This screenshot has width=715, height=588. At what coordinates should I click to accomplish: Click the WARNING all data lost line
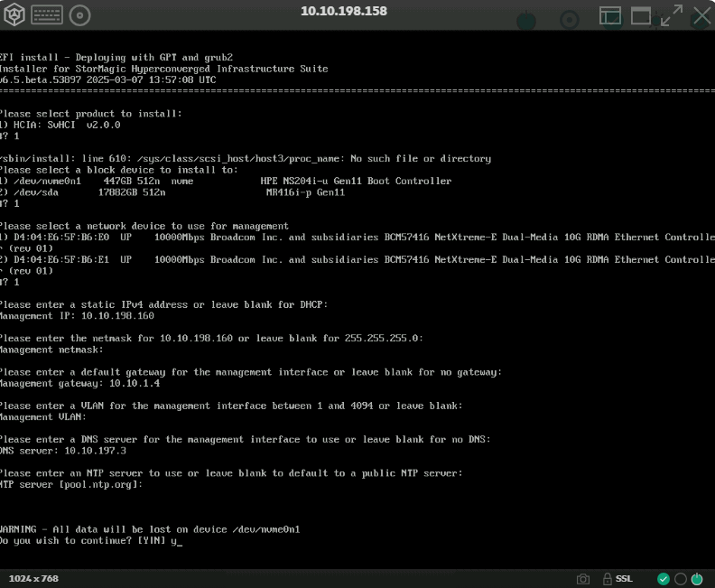coord(150,529)
